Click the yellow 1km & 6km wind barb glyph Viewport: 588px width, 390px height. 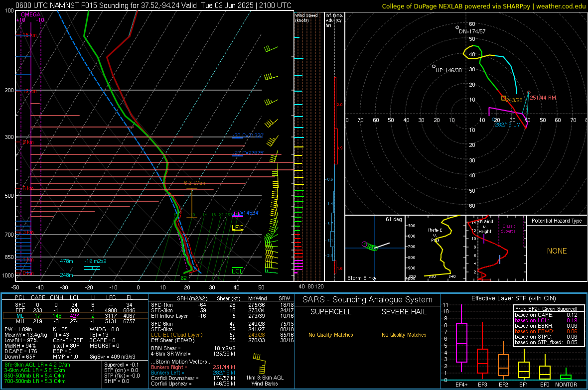[x=260, y=363]
